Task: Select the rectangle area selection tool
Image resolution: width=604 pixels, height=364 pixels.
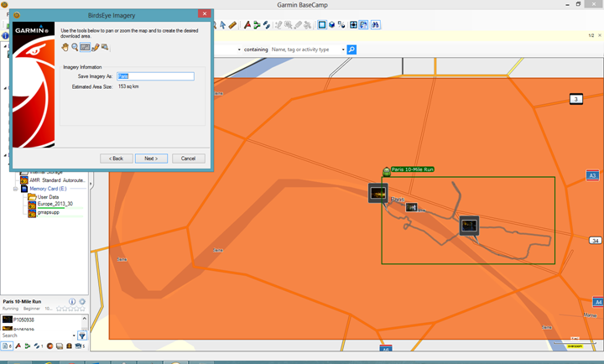Action: click(85, 47)
